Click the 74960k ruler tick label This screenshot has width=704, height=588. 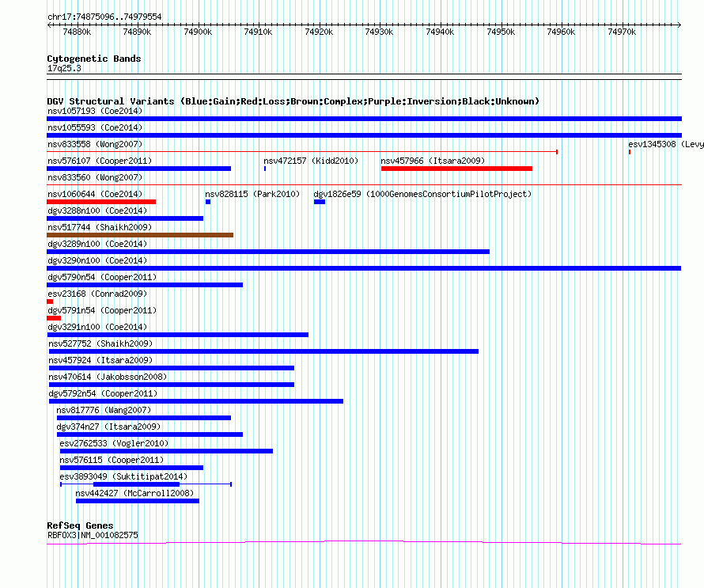[561, 32]
